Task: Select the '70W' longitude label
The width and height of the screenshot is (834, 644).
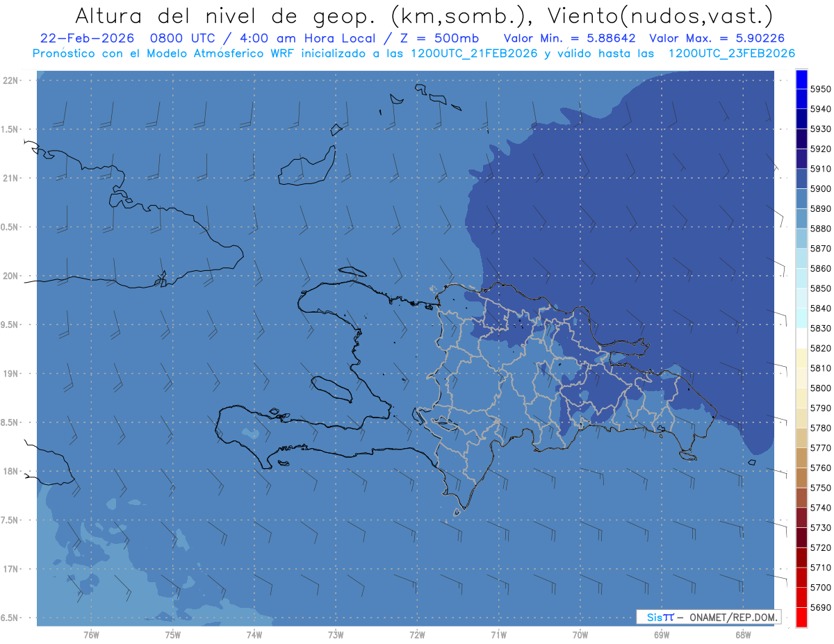Action: [x=580, y=634]
